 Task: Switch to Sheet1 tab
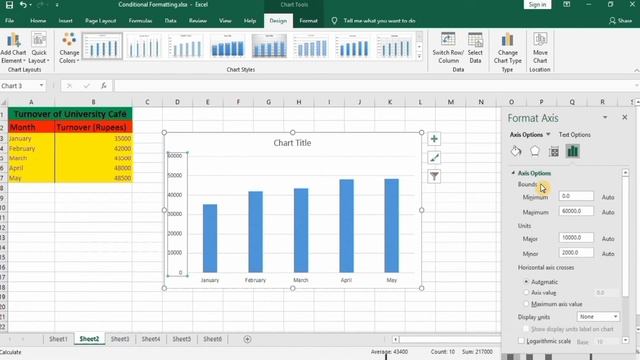[58, 339]
